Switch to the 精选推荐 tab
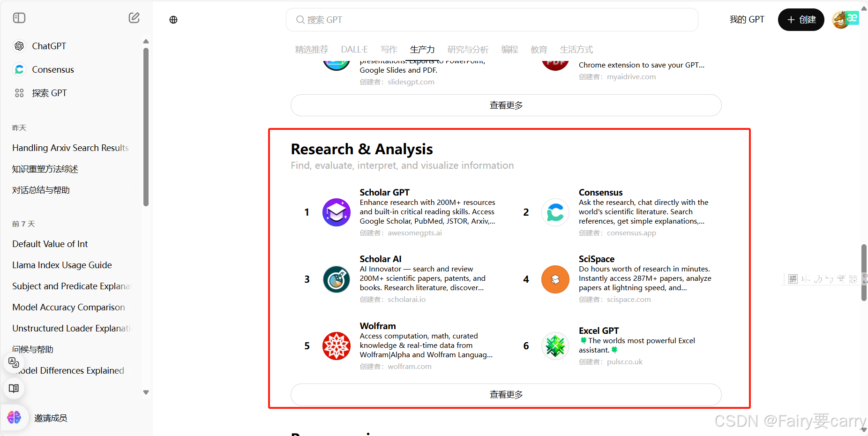 click(312, 50)
